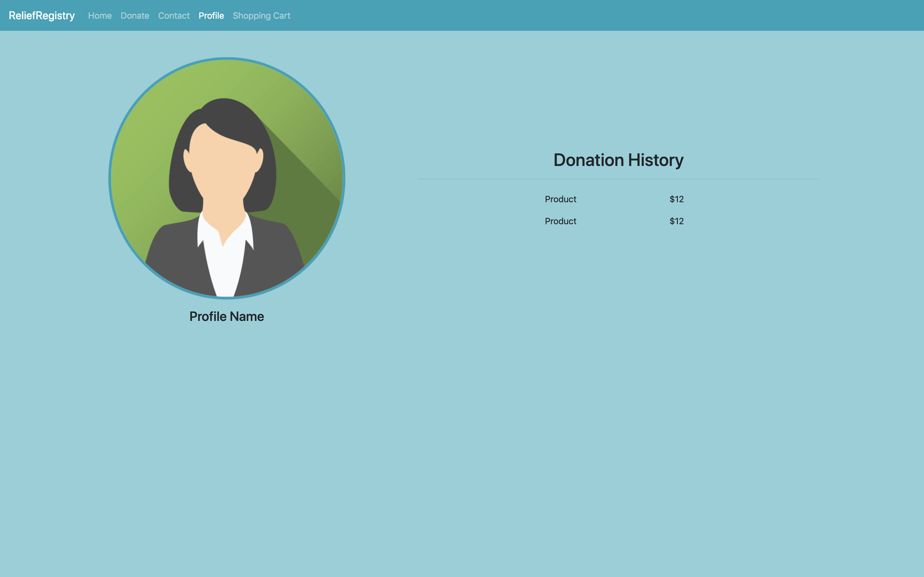Click the Donation History heading
Viewport: 924px width, 577px height.
pos(618,160)
